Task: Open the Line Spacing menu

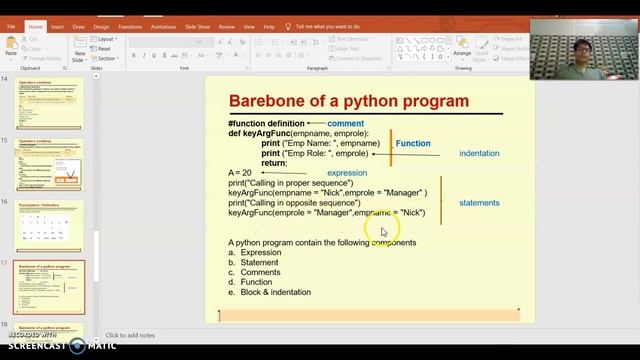Action: [316, 42]
